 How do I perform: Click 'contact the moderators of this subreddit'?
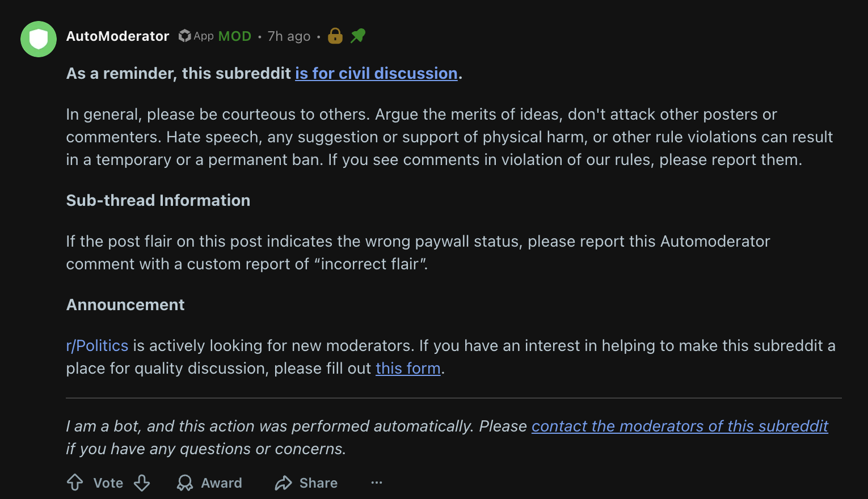[x=679, y=426]
